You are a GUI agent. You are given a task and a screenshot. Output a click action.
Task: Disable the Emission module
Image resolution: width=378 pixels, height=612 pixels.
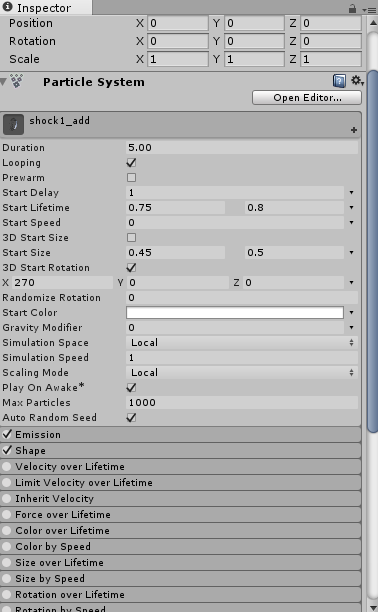pos(7,434)
